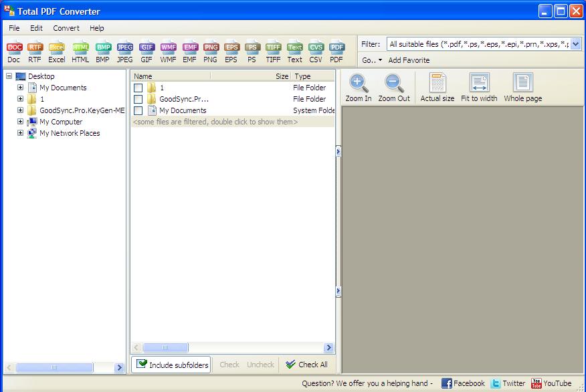586x392 pixels.
Task: Collapse the Desktop tree node
Action: (9, 76)
